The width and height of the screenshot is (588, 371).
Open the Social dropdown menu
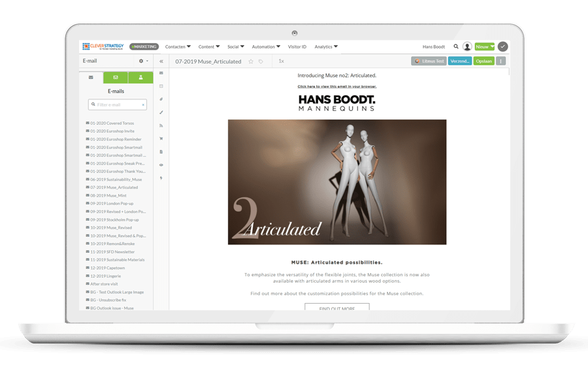pyautogui.click(x=235, y=47)
